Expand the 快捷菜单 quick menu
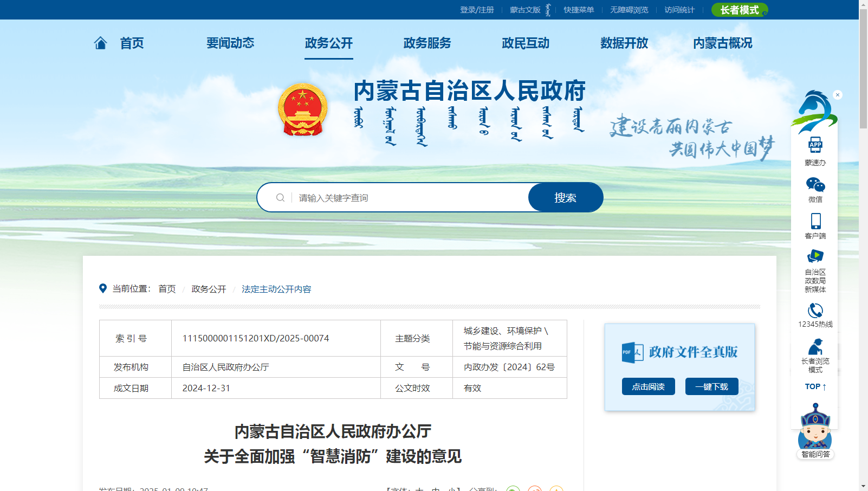Screen dimensions: 868x491 tap(578, 10)
